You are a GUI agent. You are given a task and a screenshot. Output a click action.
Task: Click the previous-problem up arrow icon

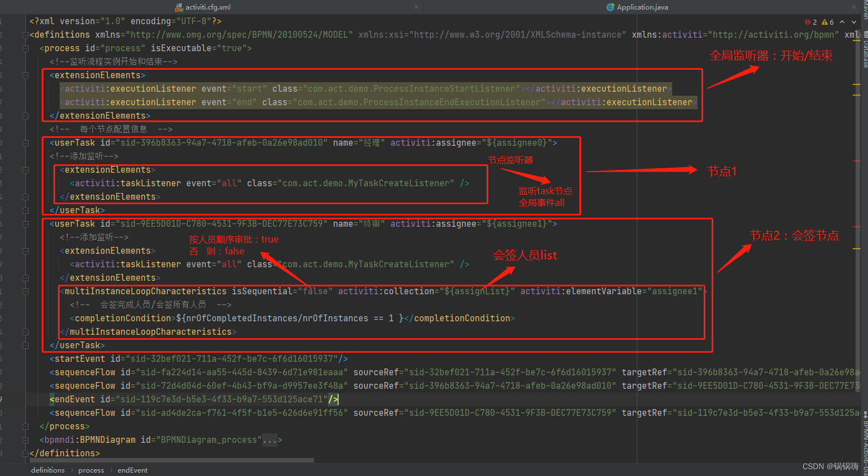pos(842,21)
